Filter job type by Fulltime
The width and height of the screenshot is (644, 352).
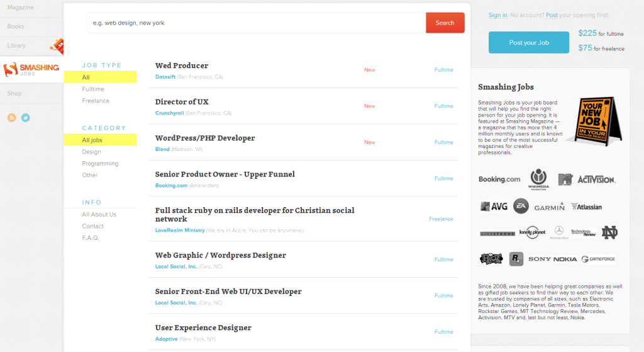coord(93,89)
